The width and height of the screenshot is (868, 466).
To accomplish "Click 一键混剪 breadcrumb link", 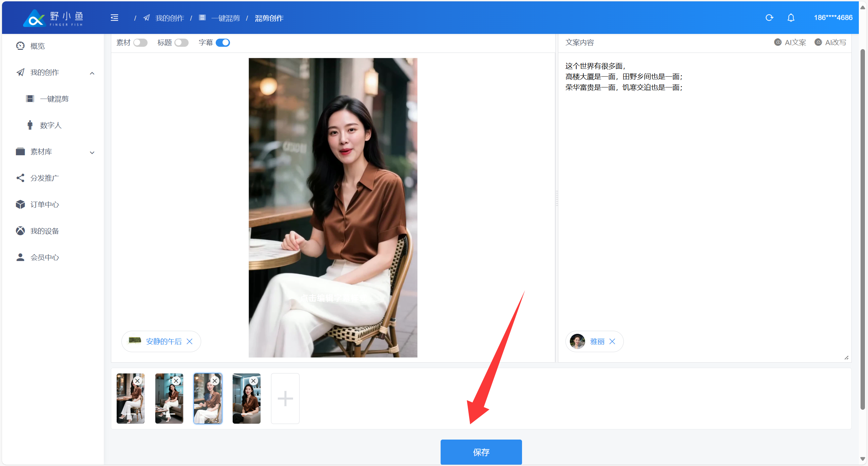I will pyautogui.click(x=225, y=18).
